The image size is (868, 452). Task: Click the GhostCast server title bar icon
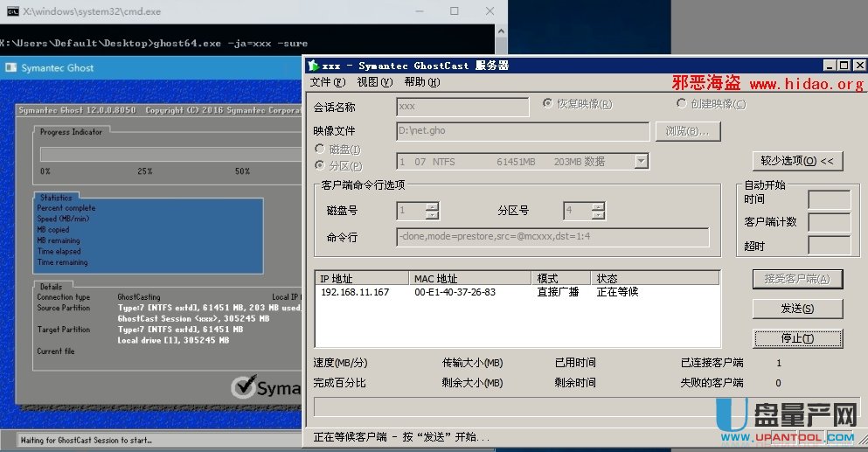(313, 66)
